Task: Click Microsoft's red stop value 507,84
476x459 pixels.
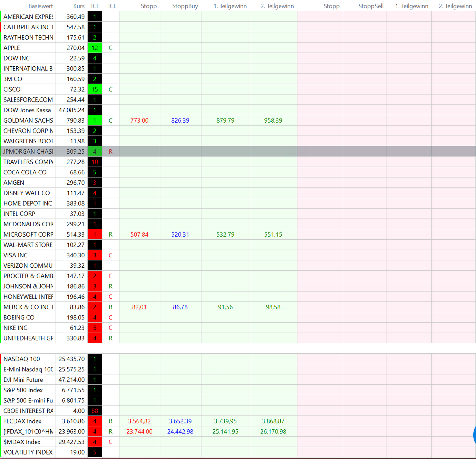Action: (x=139, y=235)
